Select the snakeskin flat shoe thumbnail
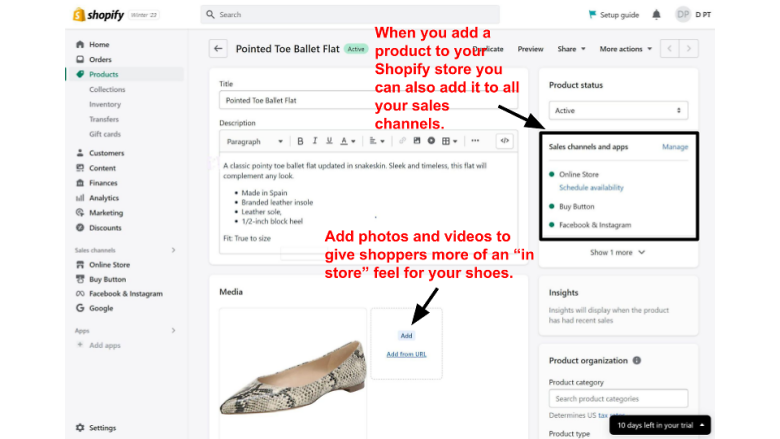Screen dimensions: 780x439 [293, 373]
